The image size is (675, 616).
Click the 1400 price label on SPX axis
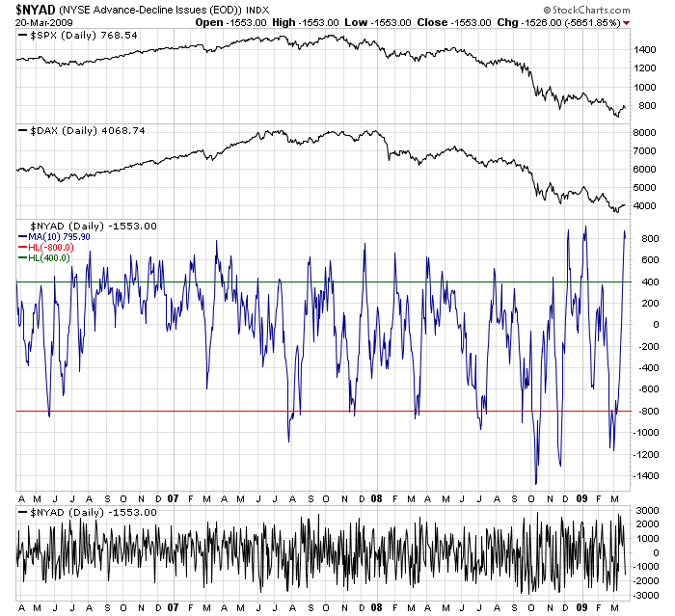(x=644, y=50)
